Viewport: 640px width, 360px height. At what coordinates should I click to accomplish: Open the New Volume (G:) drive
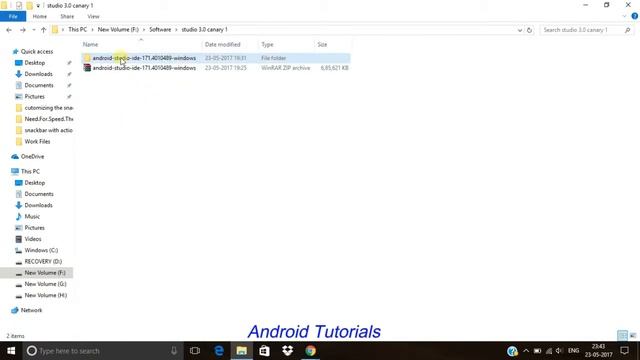(x=45, y=284)
